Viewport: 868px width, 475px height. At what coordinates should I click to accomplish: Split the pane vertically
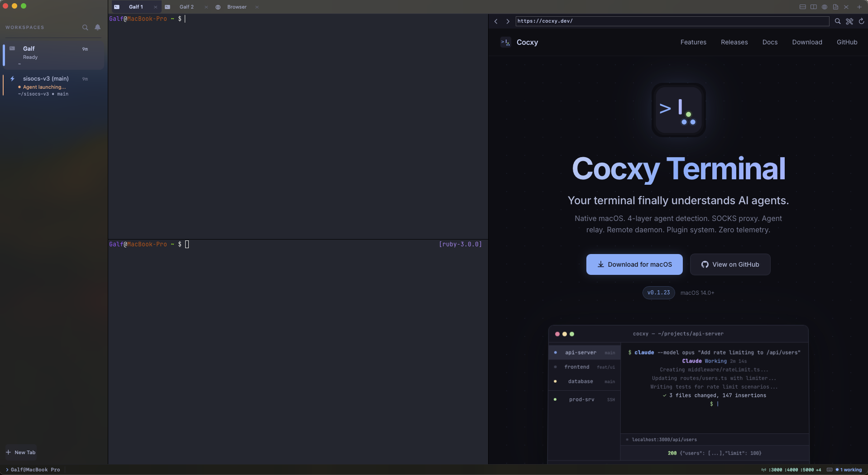(x=814, y=7)
